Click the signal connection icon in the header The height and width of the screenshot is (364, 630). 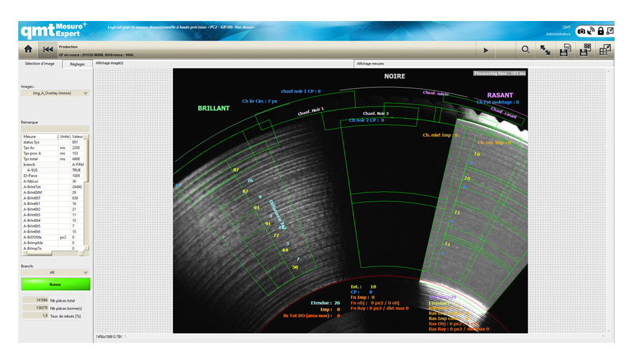[591, 31]
